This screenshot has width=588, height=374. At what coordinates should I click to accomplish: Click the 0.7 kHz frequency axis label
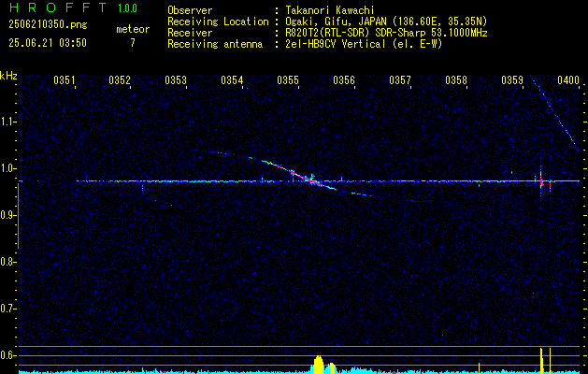[7, 309]
